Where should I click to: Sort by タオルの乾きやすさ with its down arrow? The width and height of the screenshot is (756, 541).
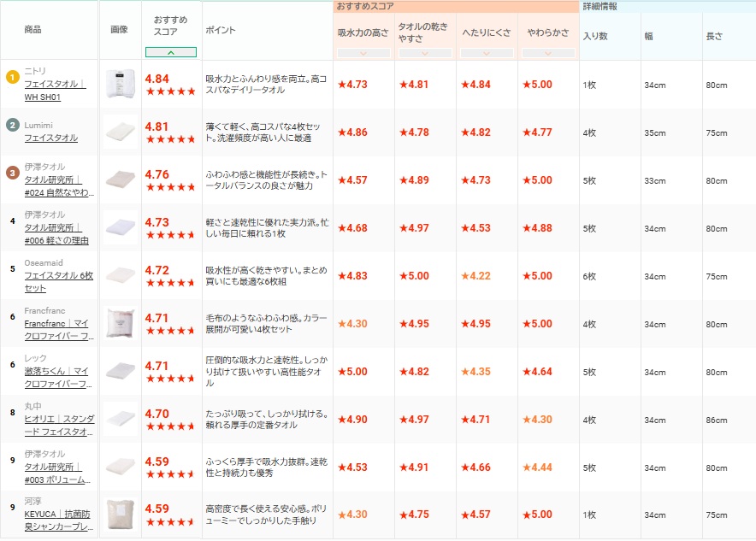(425, 53)
